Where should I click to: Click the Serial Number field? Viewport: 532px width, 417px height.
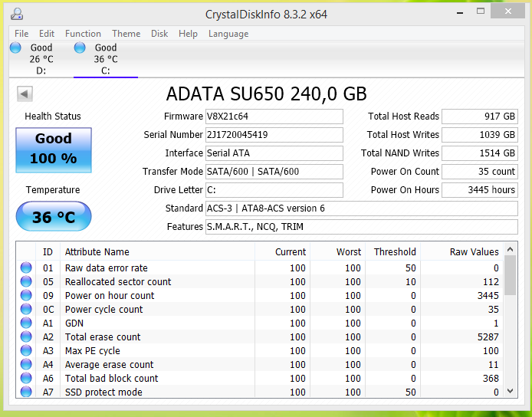274,135
